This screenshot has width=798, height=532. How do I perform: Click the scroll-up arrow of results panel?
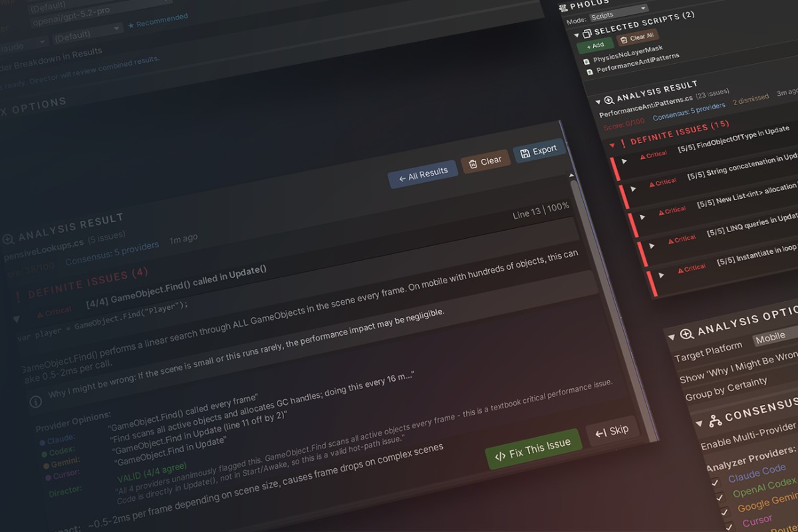click(571, 175)
